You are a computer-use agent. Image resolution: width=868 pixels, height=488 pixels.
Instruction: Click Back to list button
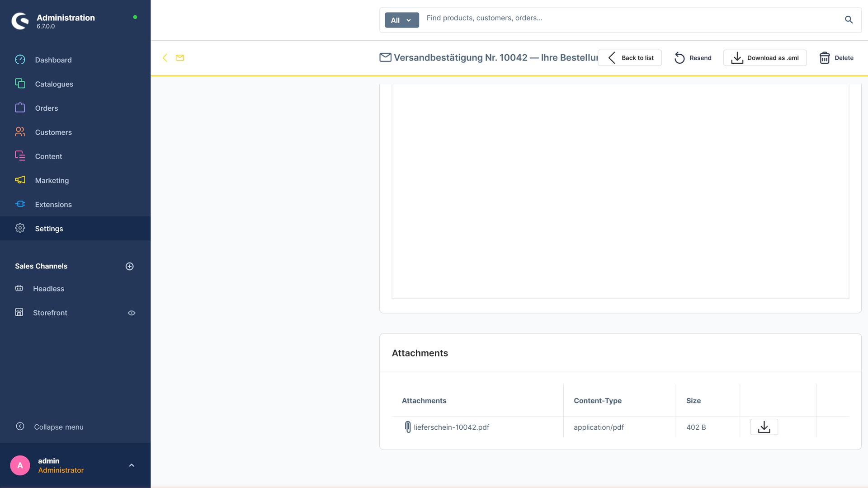point(630,58)
